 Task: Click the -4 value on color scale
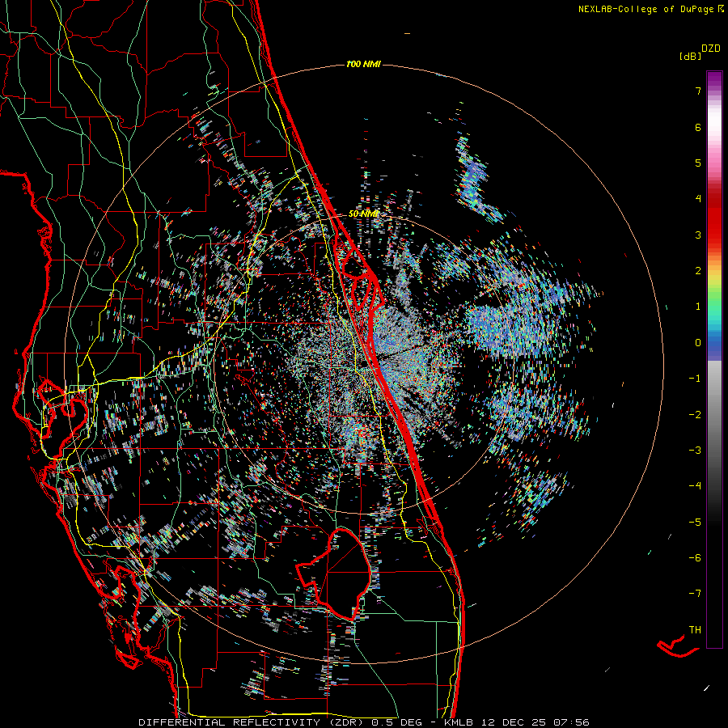tap(695, 486)
